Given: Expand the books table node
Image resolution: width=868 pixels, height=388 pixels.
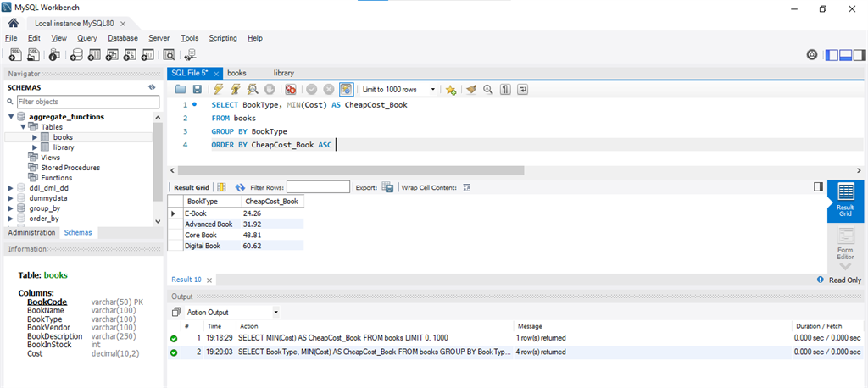Looking at the screenshot, I should point(35,137).
